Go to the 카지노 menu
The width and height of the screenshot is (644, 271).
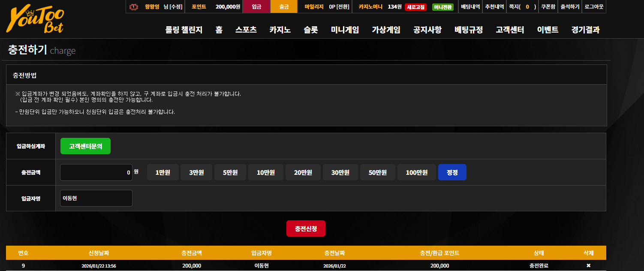pos(280,30)
